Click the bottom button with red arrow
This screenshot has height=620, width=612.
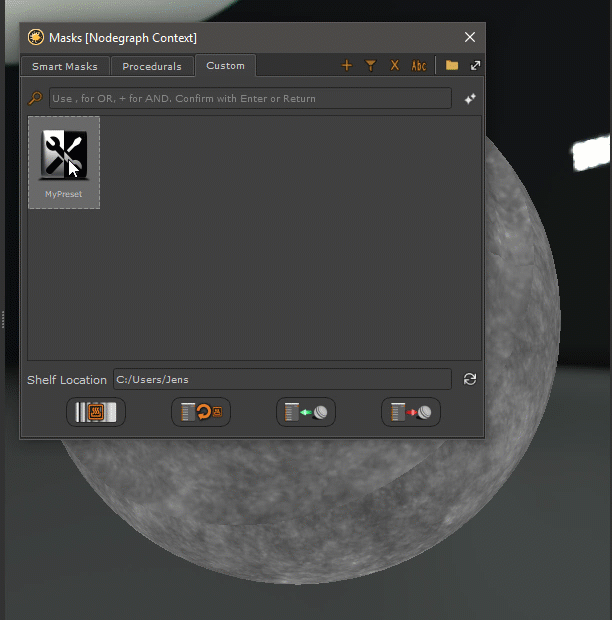[411, 412]
